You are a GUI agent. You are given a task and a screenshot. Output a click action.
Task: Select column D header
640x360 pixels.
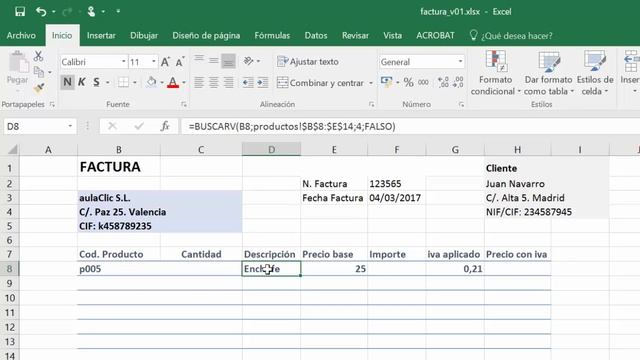point(271,149)
